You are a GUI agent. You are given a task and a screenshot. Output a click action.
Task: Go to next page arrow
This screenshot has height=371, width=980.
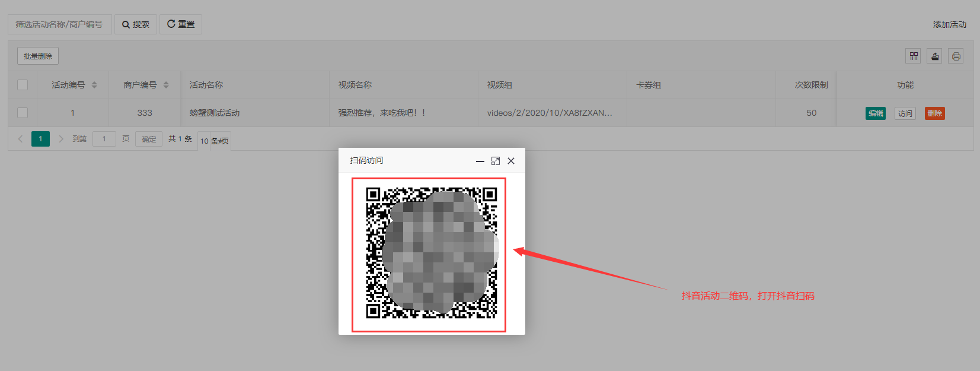pyautogui.click(x=60, y=139)
